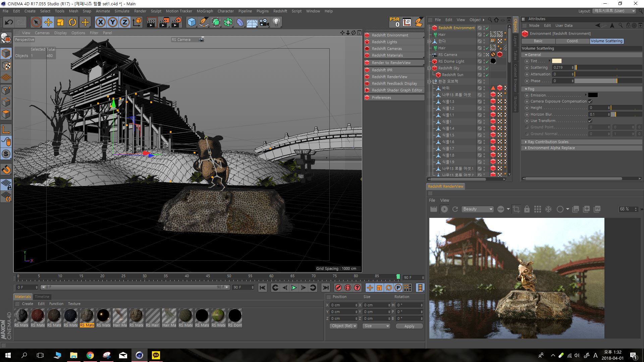The width and height of the screenshot is (644, 362).
Task: Open the Simulate menu
Action: click(x=122, y=11)
